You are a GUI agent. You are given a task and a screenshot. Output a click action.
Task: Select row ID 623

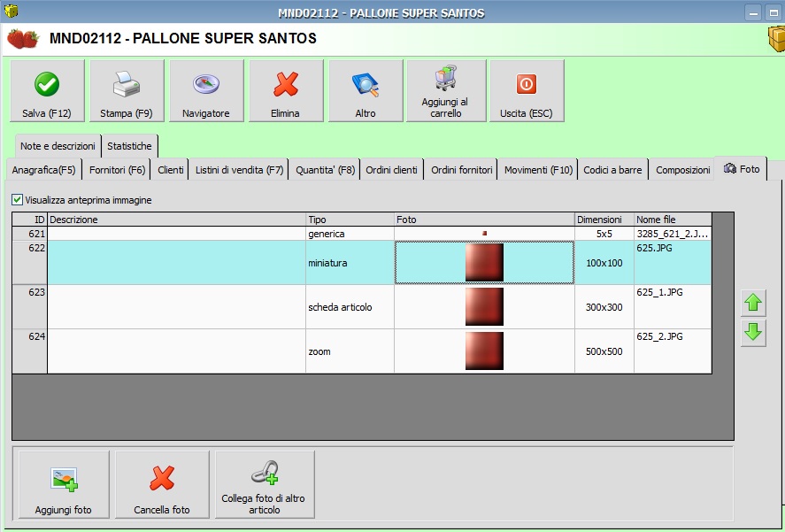point(30,307)
